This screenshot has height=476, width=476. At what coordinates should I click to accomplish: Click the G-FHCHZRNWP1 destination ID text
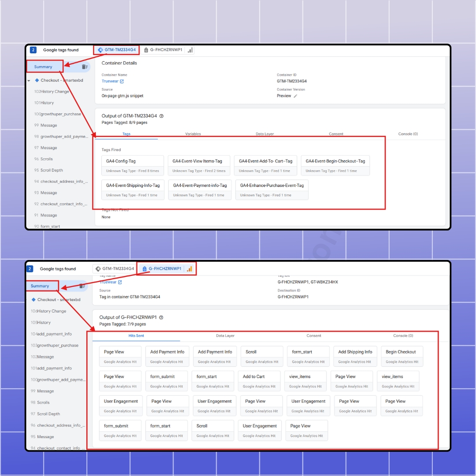[293, 297]
